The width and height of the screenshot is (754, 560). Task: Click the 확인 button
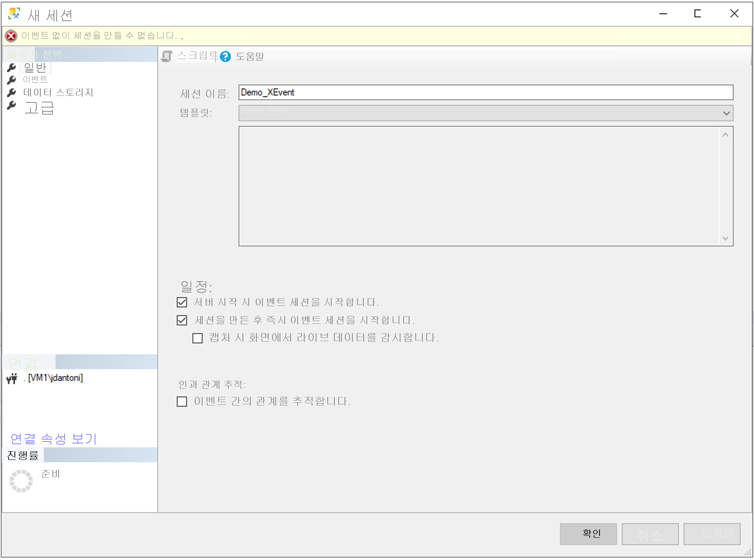[x=588, y=534]
